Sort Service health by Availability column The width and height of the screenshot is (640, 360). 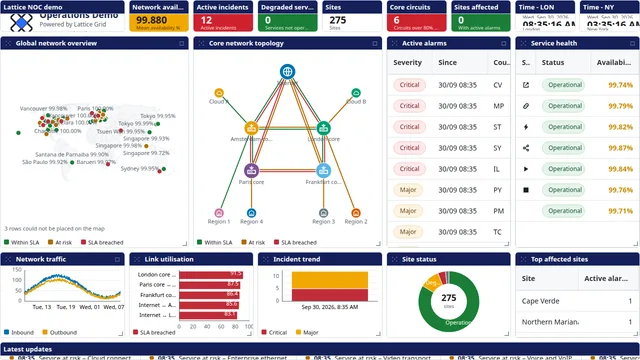614,62
